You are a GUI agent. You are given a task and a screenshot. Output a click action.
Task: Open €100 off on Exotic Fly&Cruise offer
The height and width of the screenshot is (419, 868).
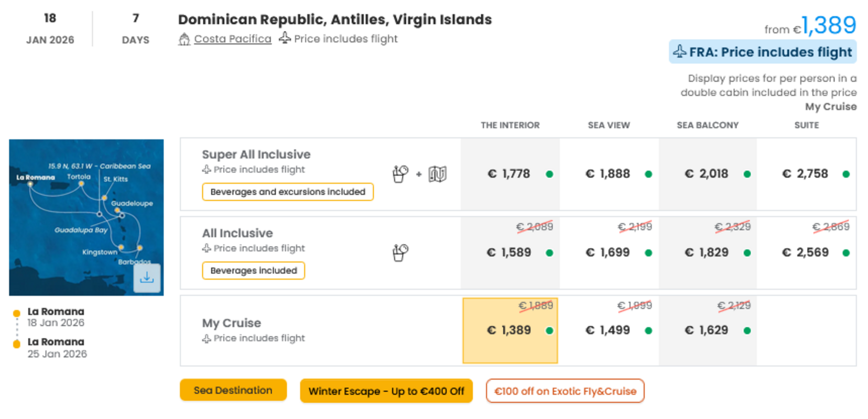pyautogui.click(x=565, y=391)
